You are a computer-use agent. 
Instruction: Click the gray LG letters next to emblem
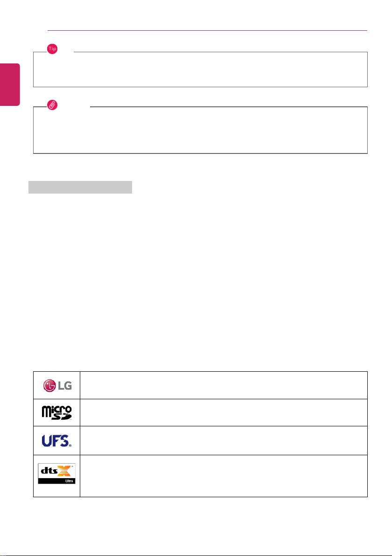coord(65,386)
